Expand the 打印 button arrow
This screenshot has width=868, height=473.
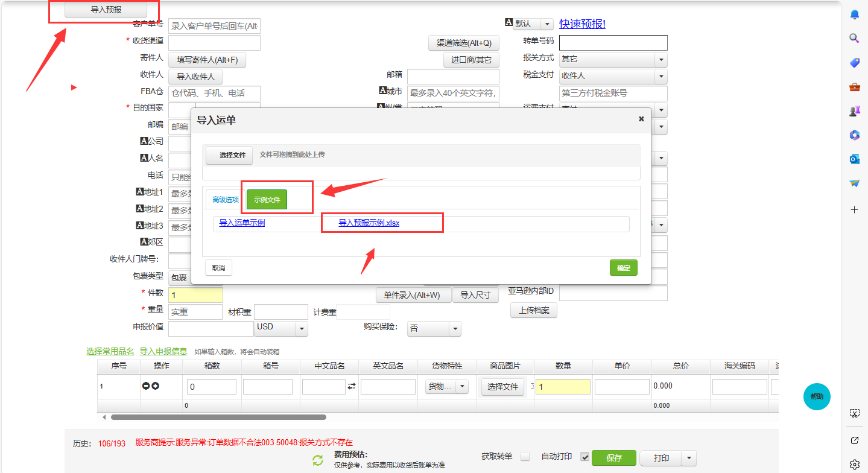pos(689,459)
